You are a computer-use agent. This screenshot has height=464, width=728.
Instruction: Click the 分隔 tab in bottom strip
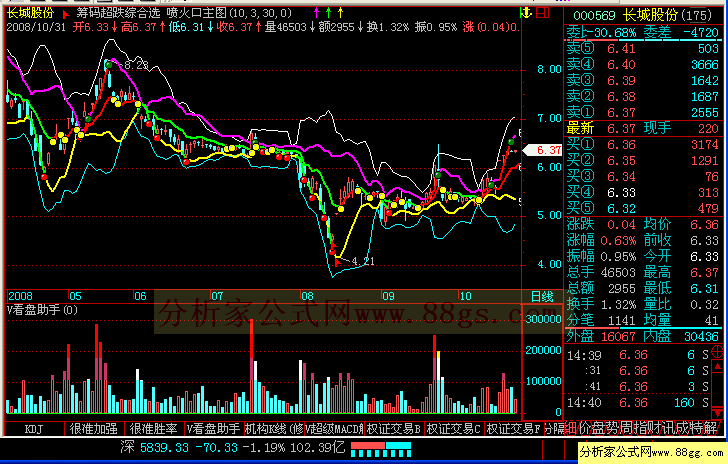554,429
